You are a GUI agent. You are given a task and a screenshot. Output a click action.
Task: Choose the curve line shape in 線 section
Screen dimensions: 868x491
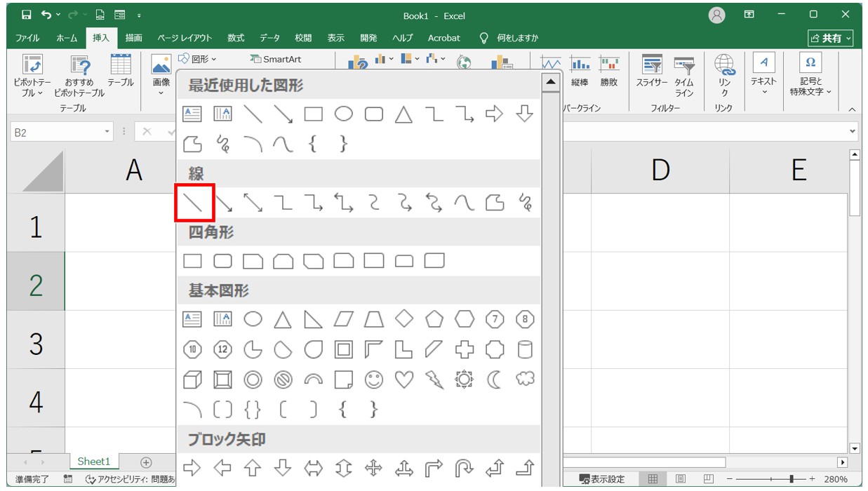(465, 203)
